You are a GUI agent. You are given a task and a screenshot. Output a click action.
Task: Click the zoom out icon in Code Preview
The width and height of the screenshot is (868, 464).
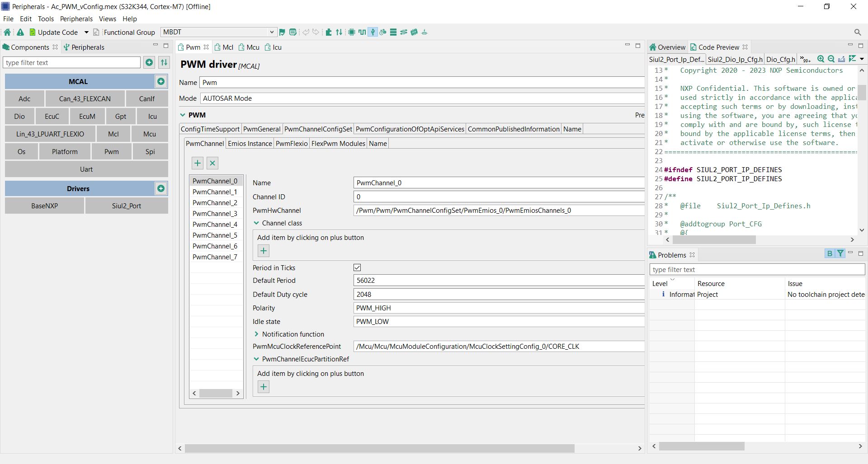831,59
